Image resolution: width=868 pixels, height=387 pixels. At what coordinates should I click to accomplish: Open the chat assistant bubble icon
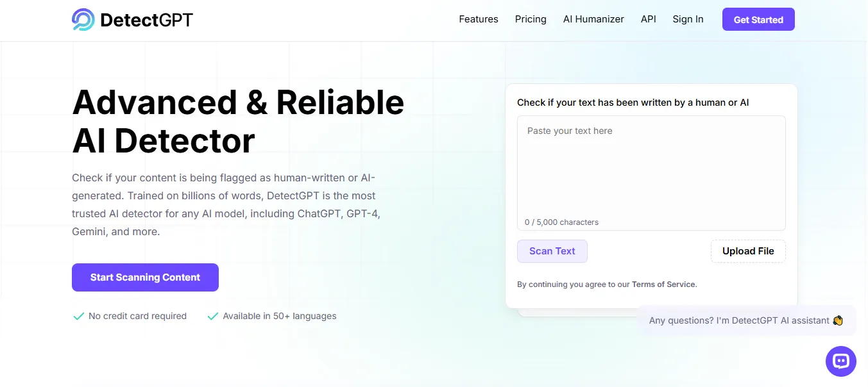click(840, 361)
